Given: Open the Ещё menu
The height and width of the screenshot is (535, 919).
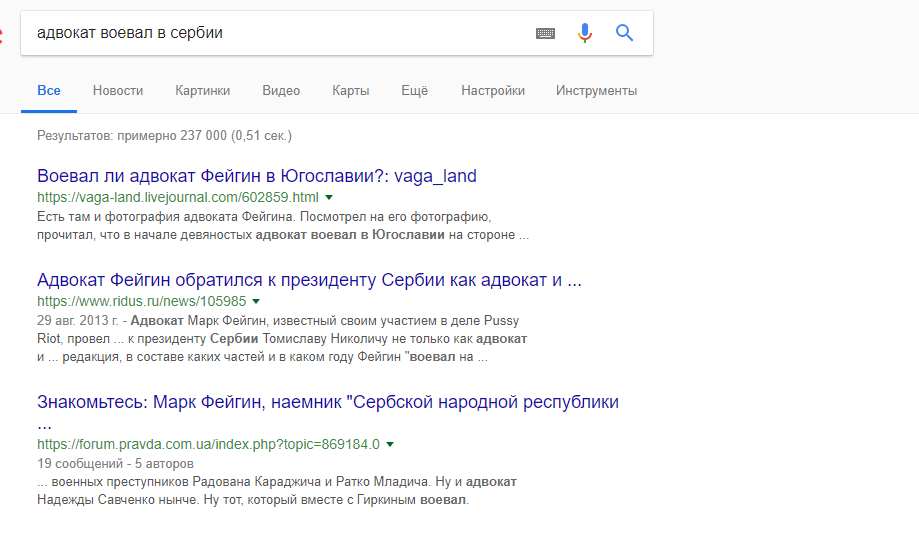Looking at the screenshot, I should click(414, 91).
